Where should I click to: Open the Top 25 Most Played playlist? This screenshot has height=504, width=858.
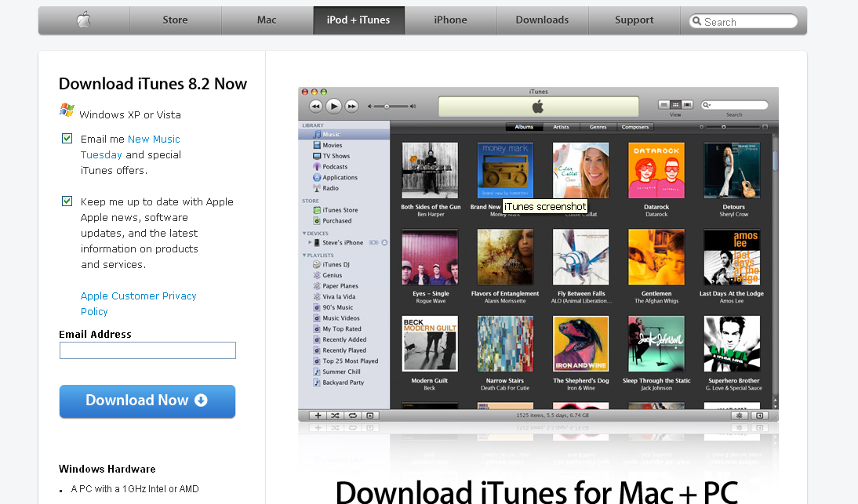point(344,361)
